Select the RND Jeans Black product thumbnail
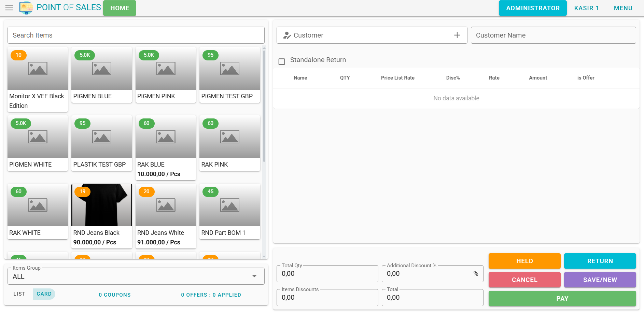Image resolution: width=644 pixels, height=313 pixels. coord(101,205)
